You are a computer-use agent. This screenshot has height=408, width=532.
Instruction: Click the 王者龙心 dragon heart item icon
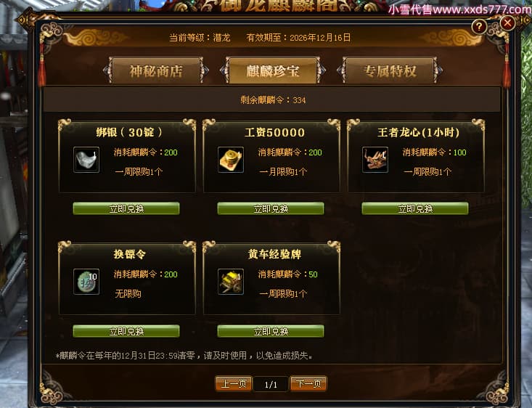coord(375,160)
